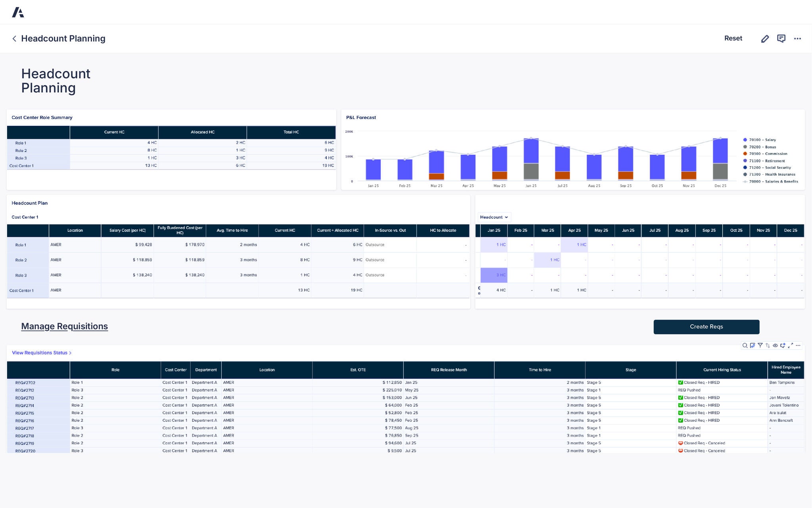This screenshot has height=508, width=812.
Task: Search within the requisitions grid
Action: (x=745, y=345)
